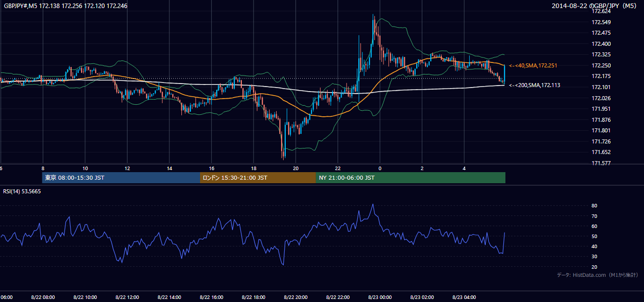The width and height of the screenshot is (644, 302).
Task: Select the NY 21:00-06:00 JST session bar
Action: click(411, 178)
